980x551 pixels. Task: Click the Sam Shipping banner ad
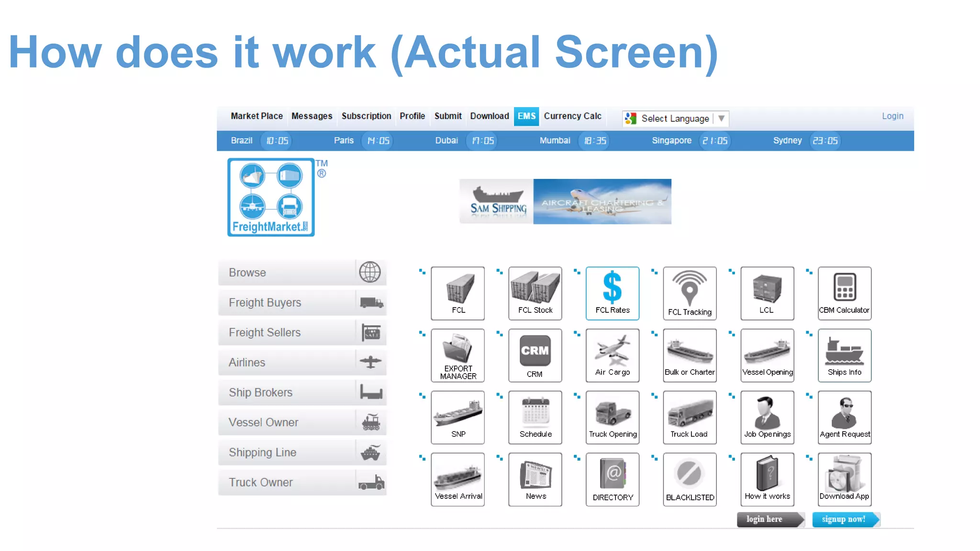(x=565, y=201)
